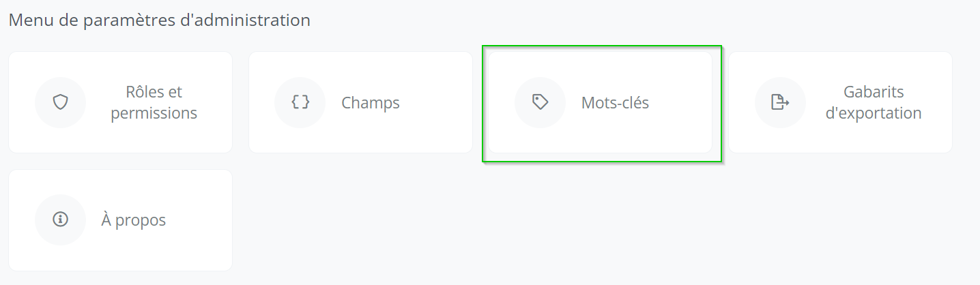This screenshot has height=285, width=980.
Task: Click the "Menu de paramètres d'administration" heading
Action: point(160,20)
